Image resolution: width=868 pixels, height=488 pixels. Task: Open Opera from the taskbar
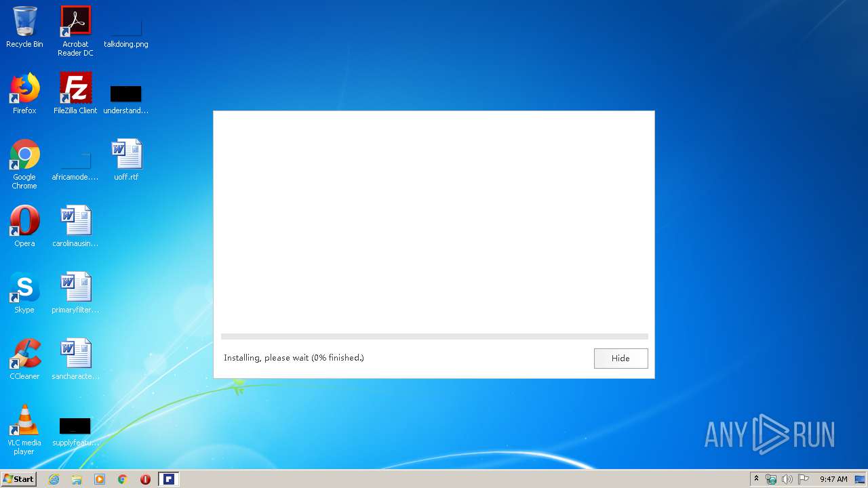[x=145, y=479]
